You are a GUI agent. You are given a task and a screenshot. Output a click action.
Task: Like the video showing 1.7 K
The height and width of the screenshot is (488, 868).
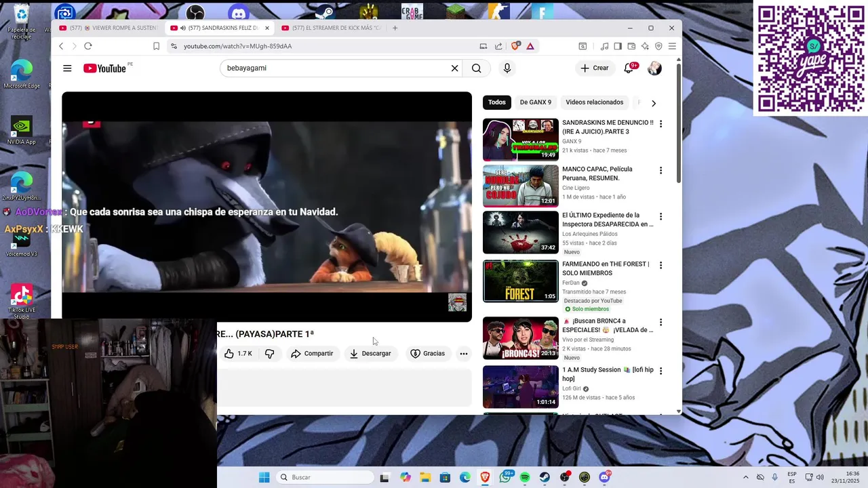[x=238, y=353]
